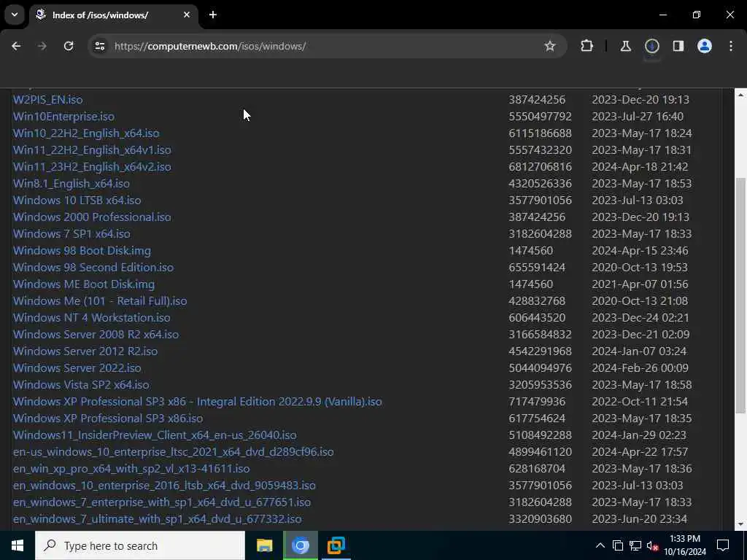Viewport: 747px width, 560px height.
Task: Open Chrome Labs flask icon
Action: [625, 46]
